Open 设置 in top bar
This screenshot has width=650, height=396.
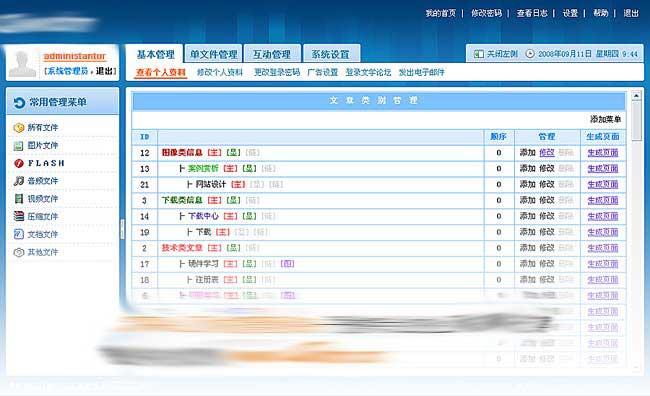[570, 13]
